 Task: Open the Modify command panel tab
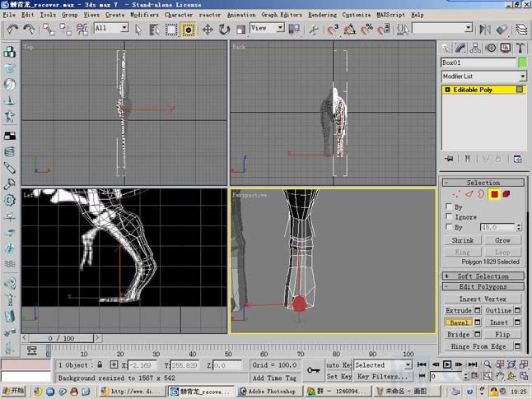tap(460, 48)
